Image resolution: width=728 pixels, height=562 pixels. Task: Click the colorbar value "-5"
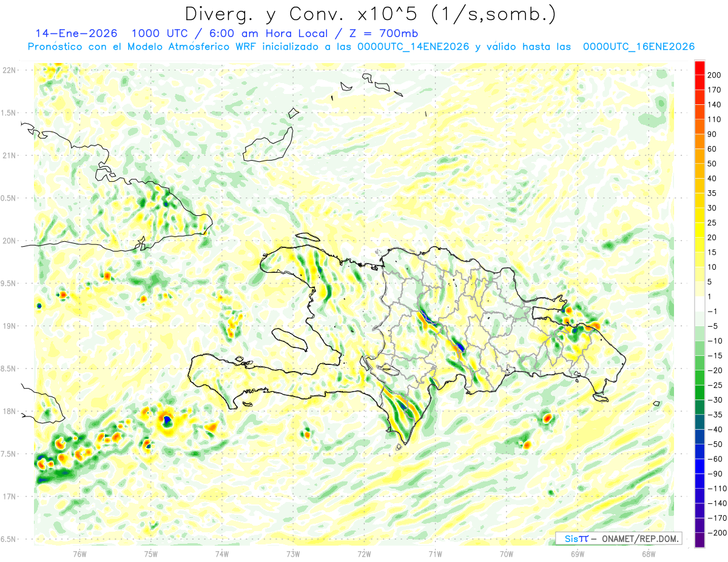pyautogui.click(x=712, y=326)
